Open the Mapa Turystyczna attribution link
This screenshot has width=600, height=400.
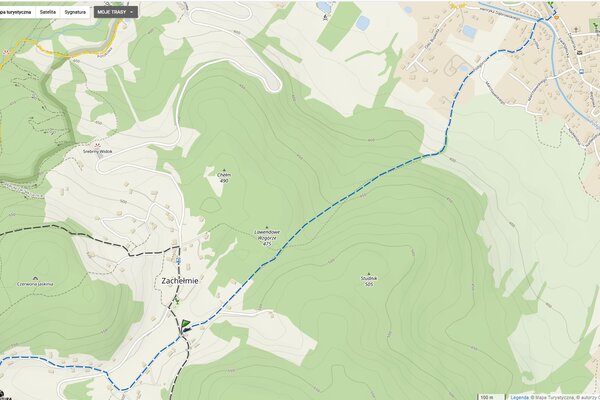tap(554, 397)
